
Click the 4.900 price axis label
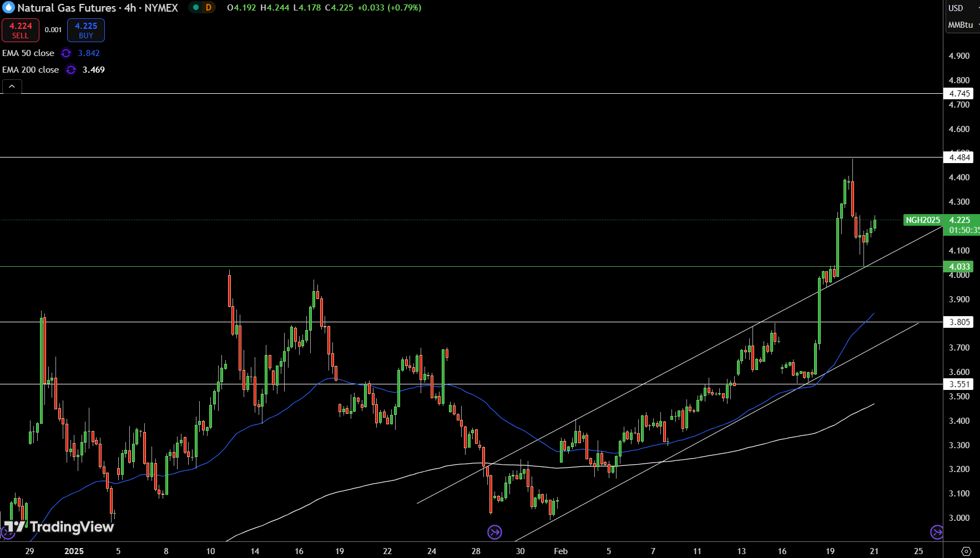(959, 56)
